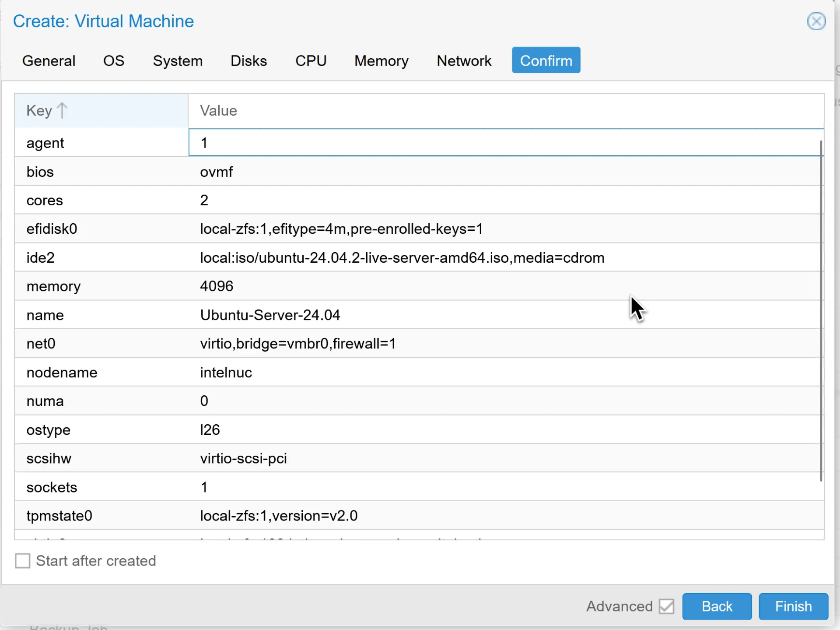The width and height of the screenshot is (840, 630).
Task: Open the Memory tab
Action: (381, 61)
